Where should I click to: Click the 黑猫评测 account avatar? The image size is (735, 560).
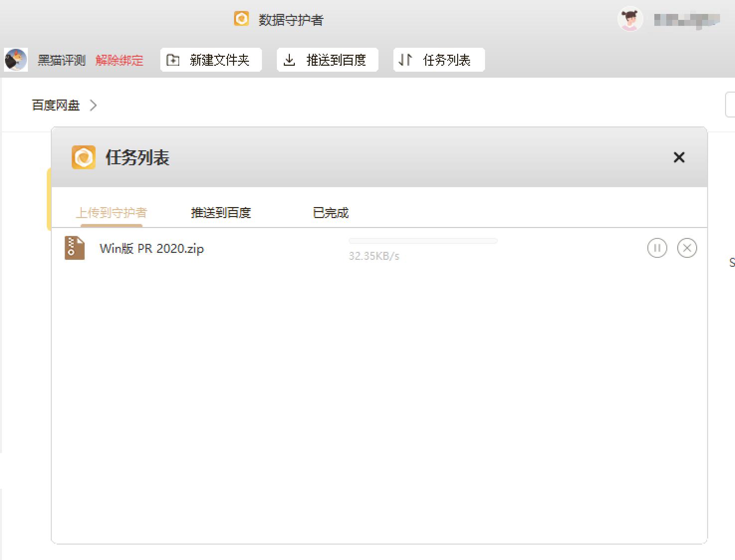click(15, 60)
